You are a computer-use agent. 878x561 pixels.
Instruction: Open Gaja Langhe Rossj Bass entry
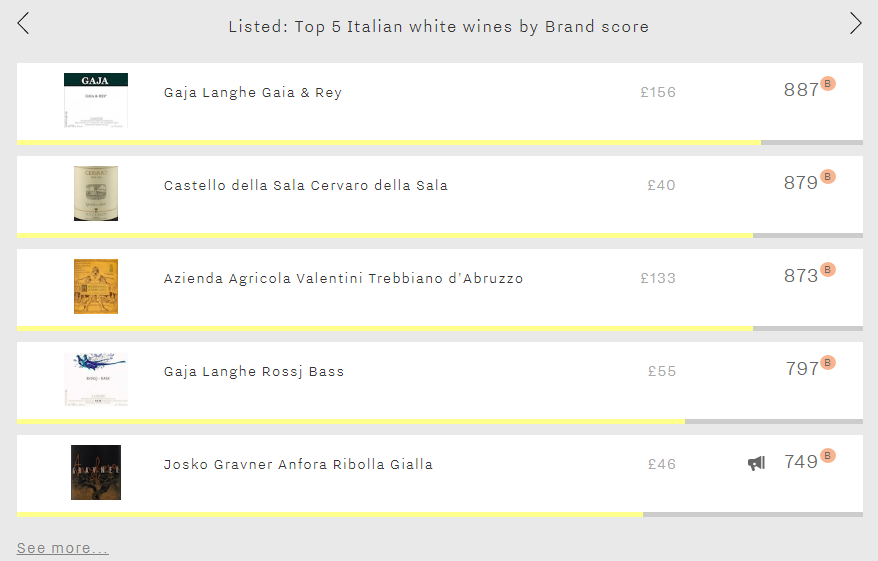point(254,371)
